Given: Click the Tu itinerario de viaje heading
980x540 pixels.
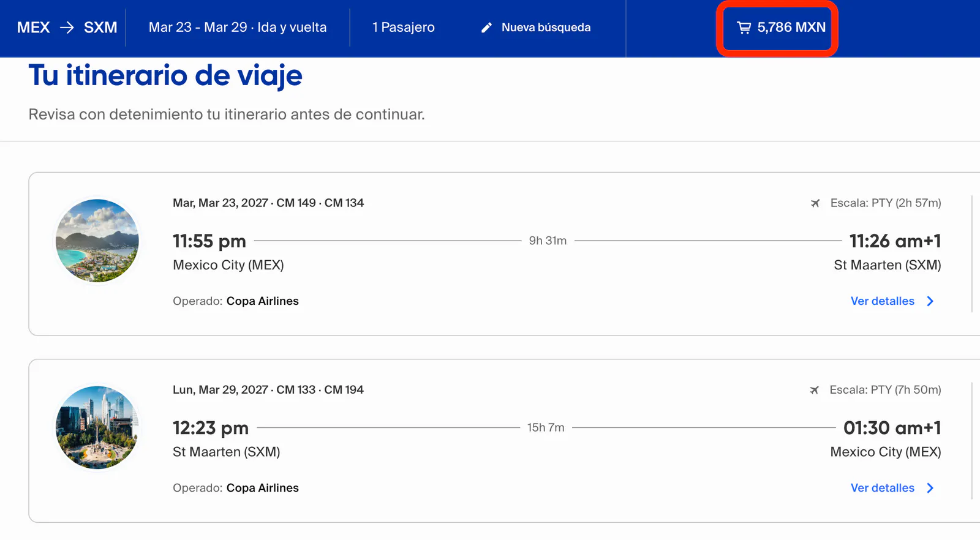Looking at the screenshot, I should 165,76.
